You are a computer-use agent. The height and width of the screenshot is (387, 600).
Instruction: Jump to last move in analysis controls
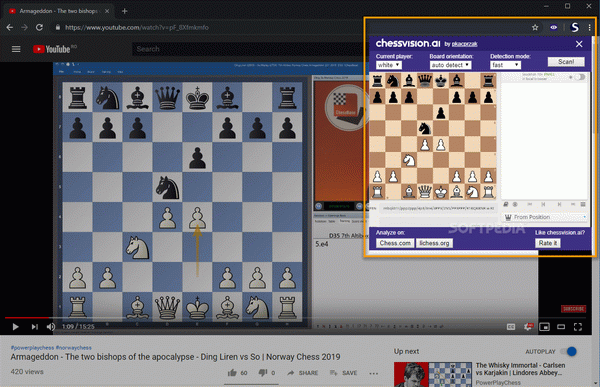[572, 204]
